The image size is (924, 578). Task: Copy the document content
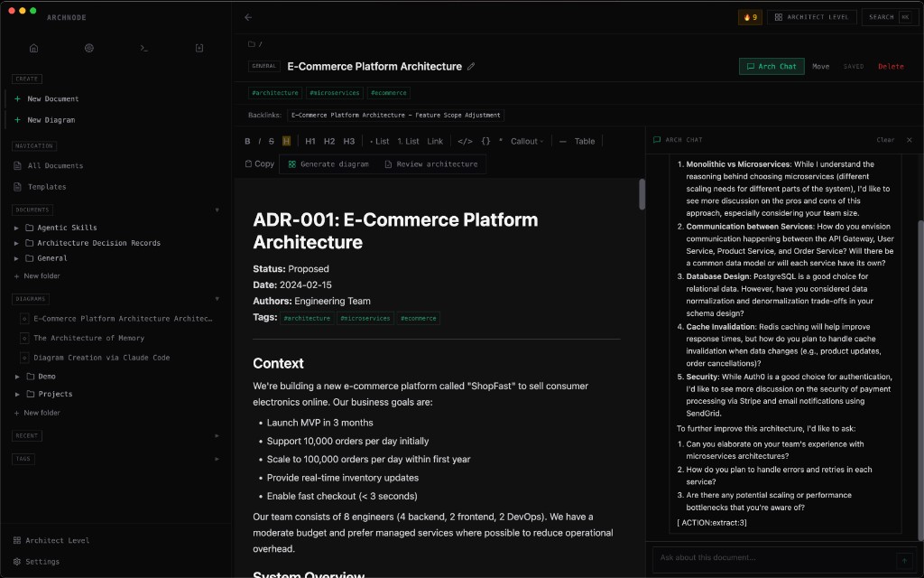(260, 164)
